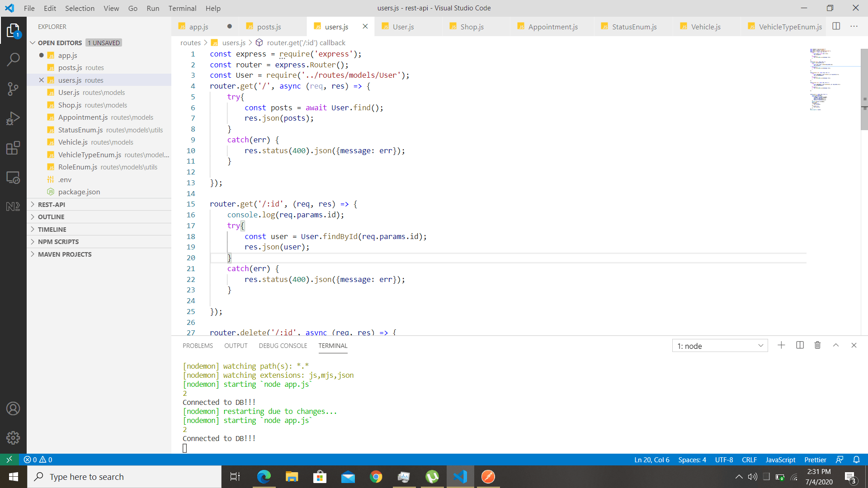Viewport: 868px width, 488px height.
Task: Close the terminal panel
Action: [854, 345]
